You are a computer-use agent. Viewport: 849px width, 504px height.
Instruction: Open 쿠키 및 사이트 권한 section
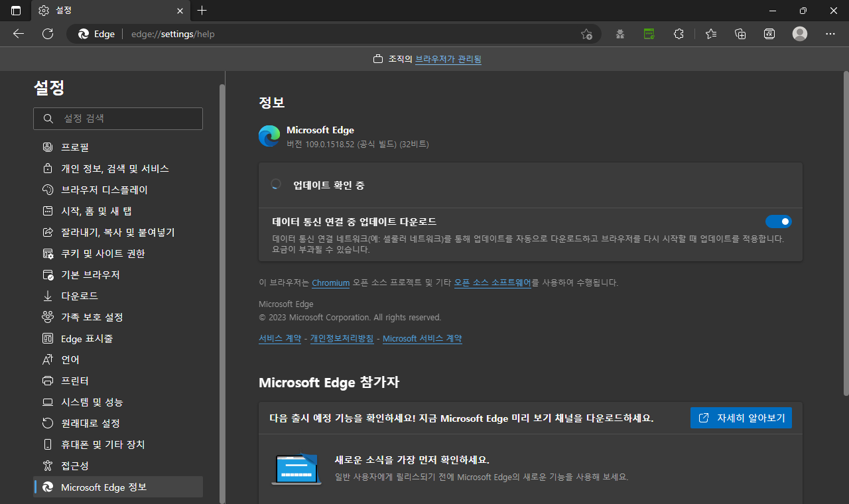[x=118, y=253]
